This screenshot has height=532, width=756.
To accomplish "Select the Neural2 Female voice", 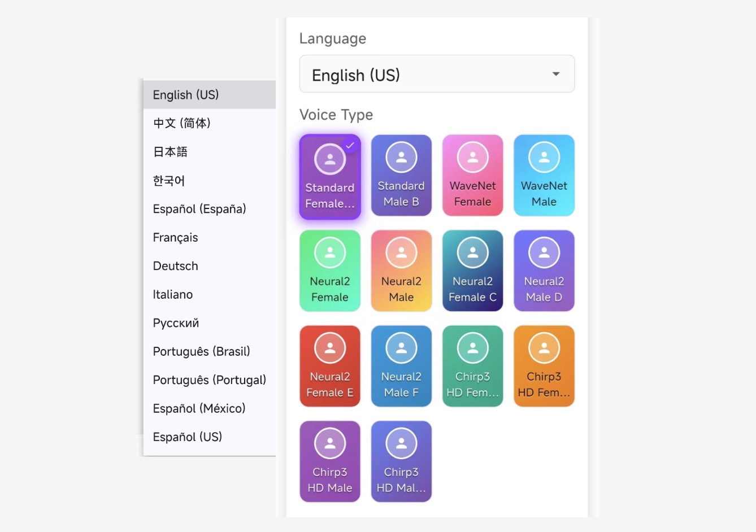I will (x=330, y=271).
